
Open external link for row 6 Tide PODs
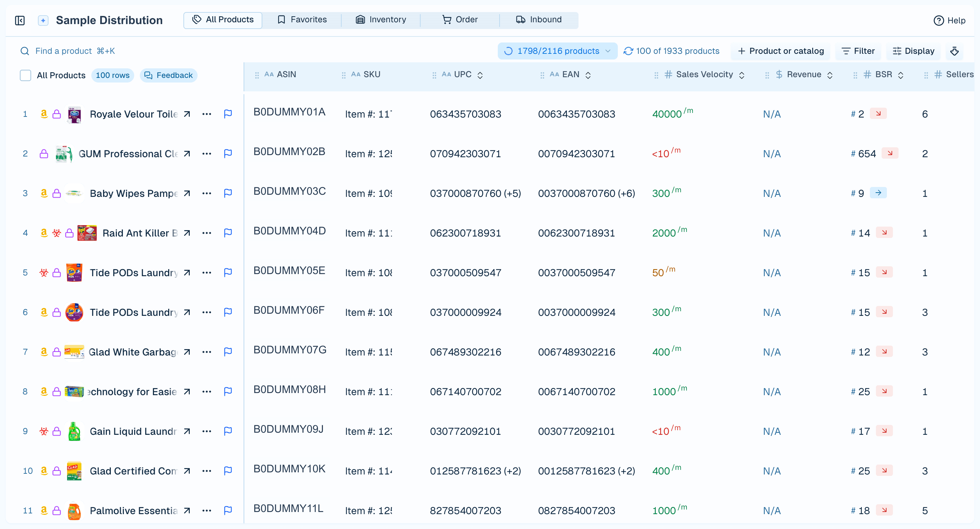[187, 312]
